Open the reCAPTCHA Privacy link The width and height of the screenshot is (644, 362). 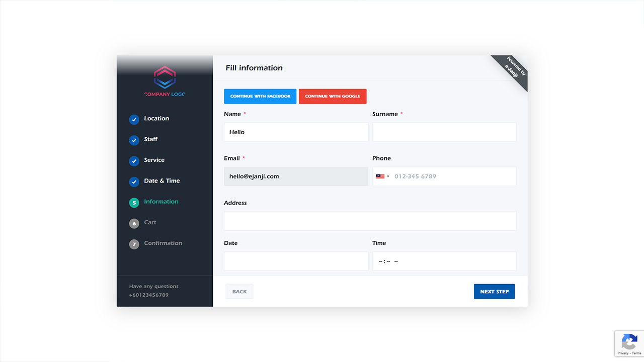[623, 353]
